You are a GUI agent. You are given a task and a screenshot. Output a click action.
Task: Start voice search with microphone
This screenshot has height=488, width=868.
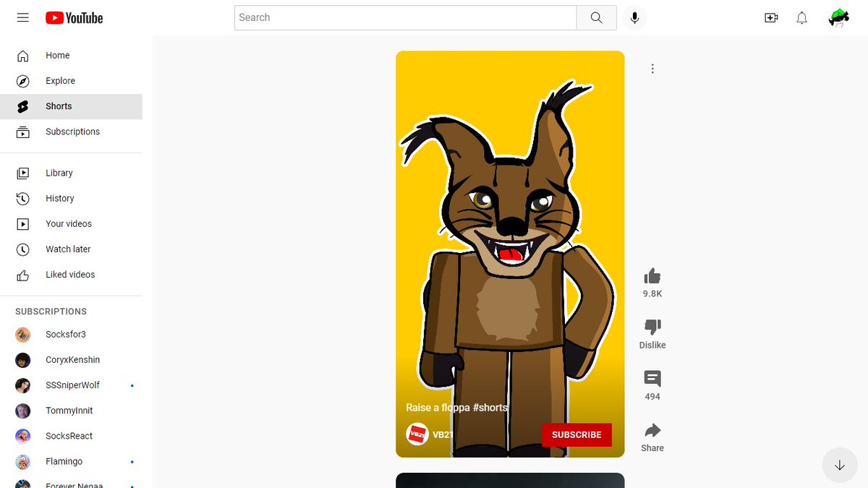635,18
